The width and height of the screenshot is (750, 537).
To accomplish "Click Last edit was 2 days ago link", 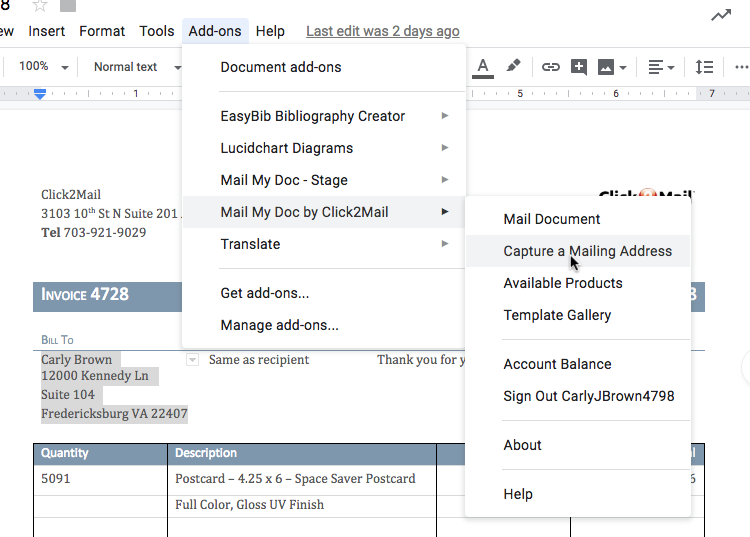I will pos(383,31).
